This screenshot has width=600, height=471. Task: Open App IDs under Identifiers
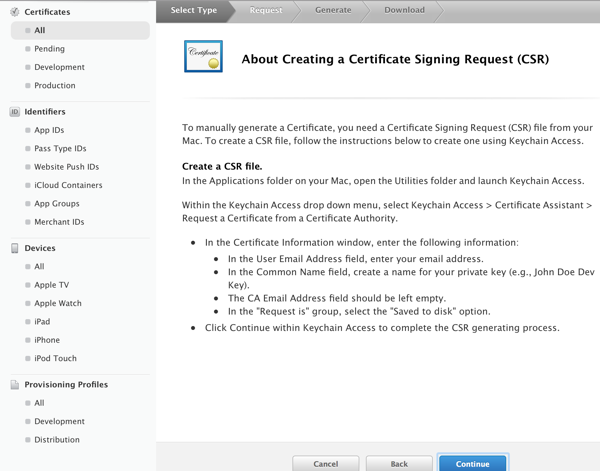click(49, 130)
